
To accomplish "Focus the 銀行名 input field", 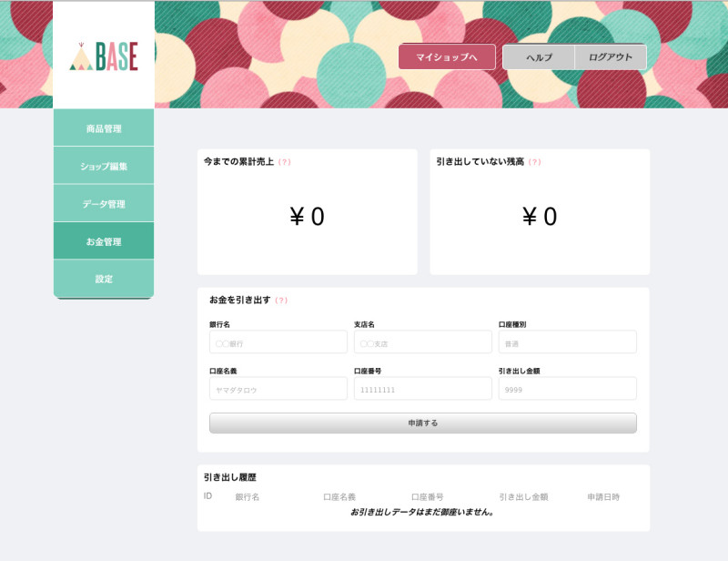I will pyautogui.click(x=278, y=342).
